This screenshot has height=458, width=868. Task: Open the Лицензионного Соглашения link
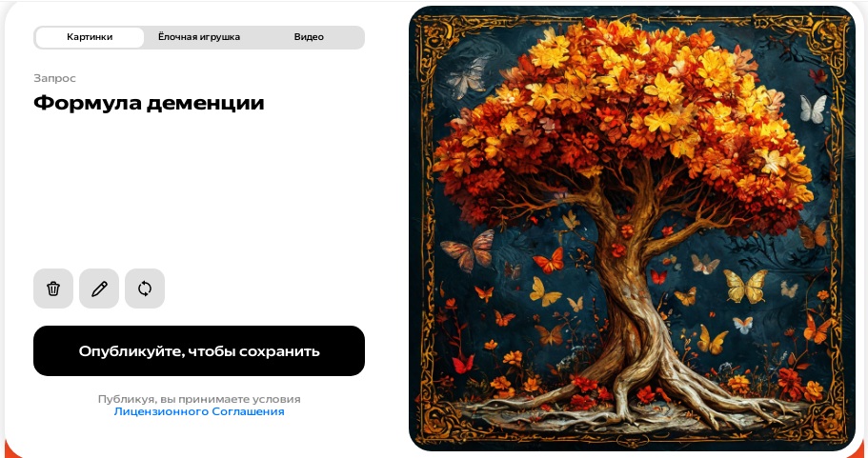click(x=199, y=411)
